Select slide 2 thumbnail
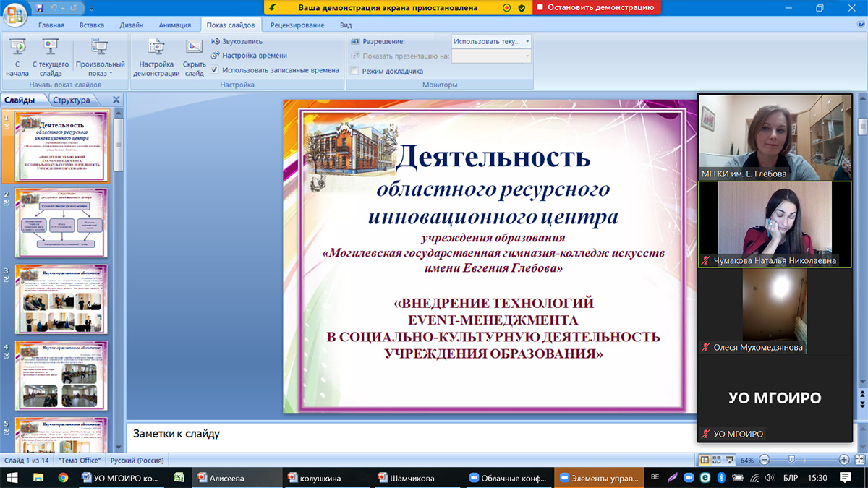 tap(61, 223)
